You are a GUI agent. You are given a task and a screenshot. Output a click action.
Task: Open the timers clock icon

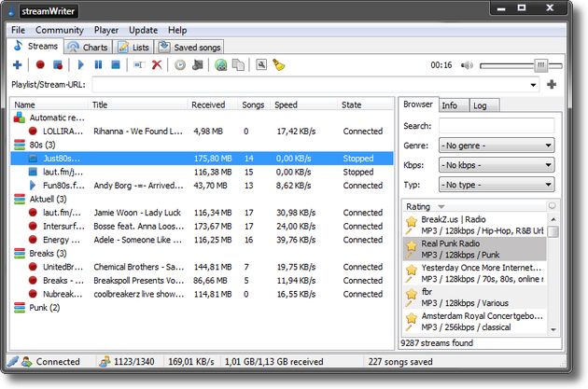tap(180, 65)
